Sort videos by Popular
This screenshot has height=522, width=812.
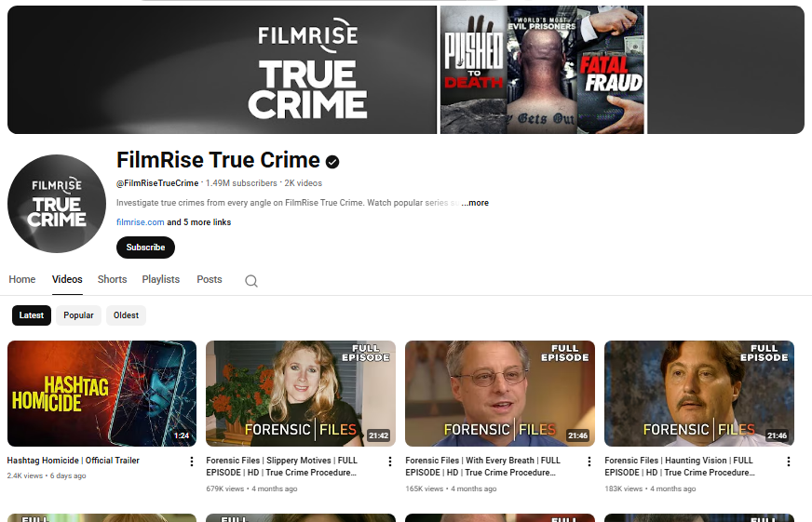point(79,315)
